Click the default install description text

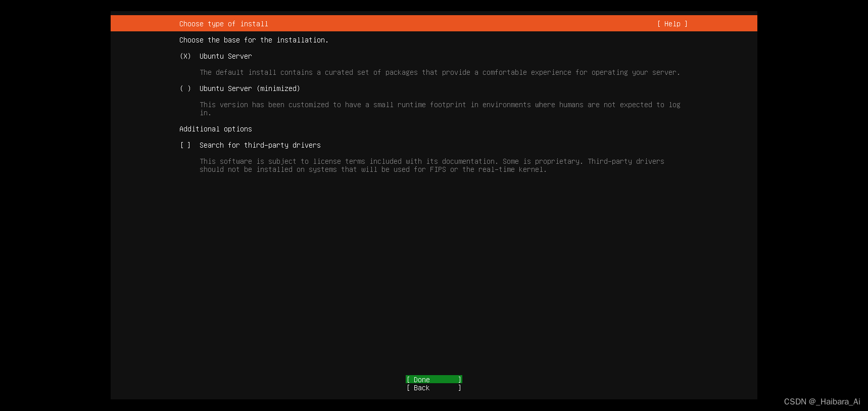440,72
